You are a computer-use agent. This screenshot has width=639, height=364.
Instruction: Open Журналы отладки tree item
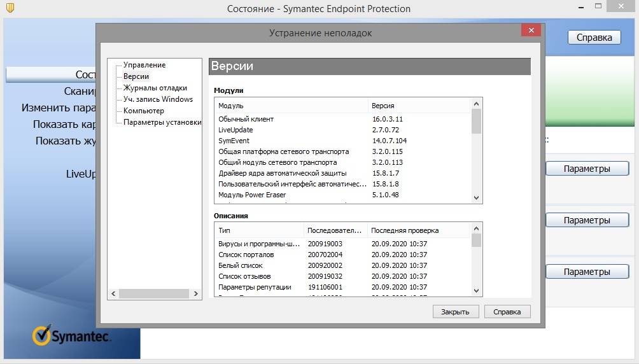click(x=155, y=88)
